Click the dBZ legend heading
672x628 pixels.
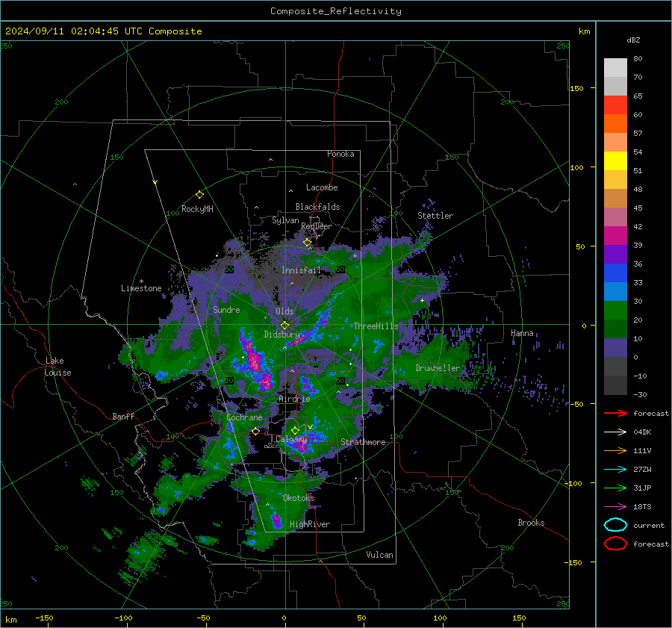(633, 40)
